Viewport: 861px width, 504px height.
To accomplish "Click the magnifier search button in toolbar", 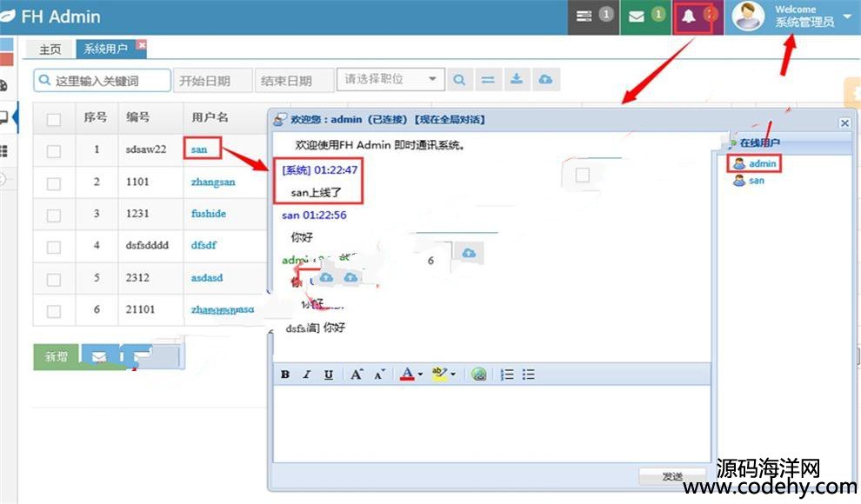I will point(459,80).
